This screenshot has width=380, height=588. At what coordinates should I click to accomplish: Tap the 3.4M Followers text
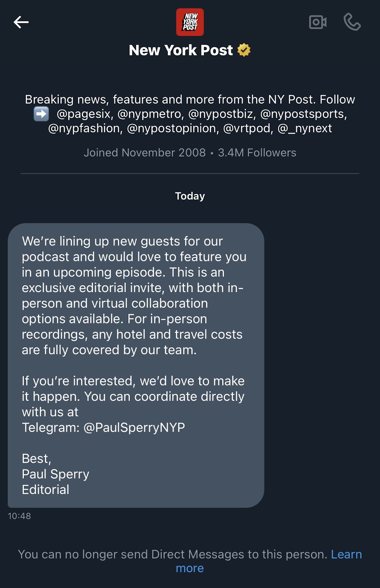pyautogui.click(x=257, y=153)
